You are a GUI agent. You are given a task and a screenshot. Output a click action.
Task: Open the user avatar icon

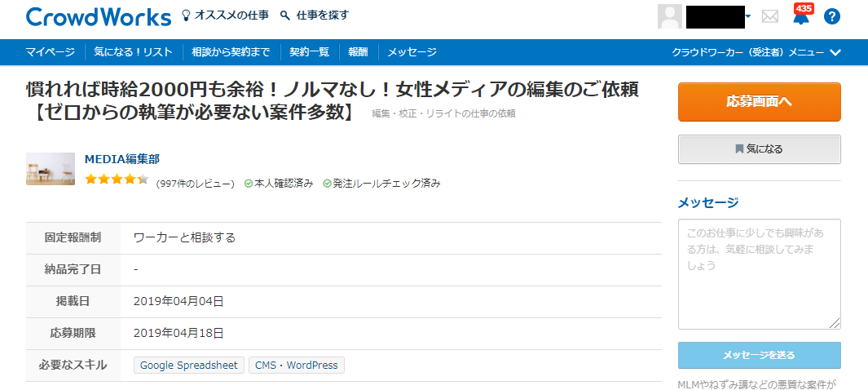coord(669,16)
